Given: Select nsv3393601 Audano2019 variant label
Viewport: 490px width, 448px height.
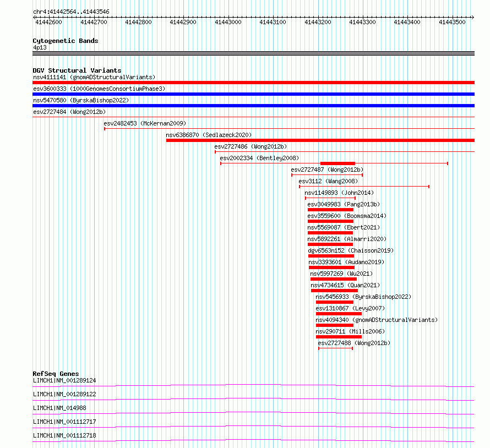Looking at the screenshot, I should pos(346,262).
